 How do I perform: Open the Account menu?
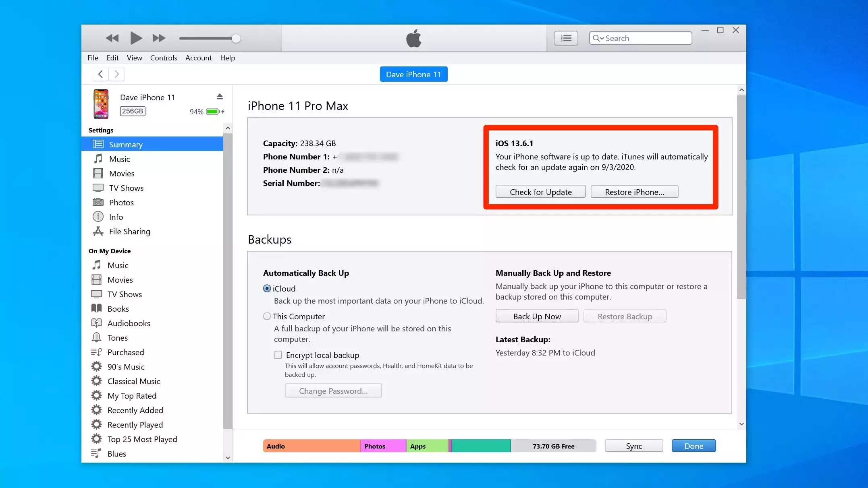198,58
